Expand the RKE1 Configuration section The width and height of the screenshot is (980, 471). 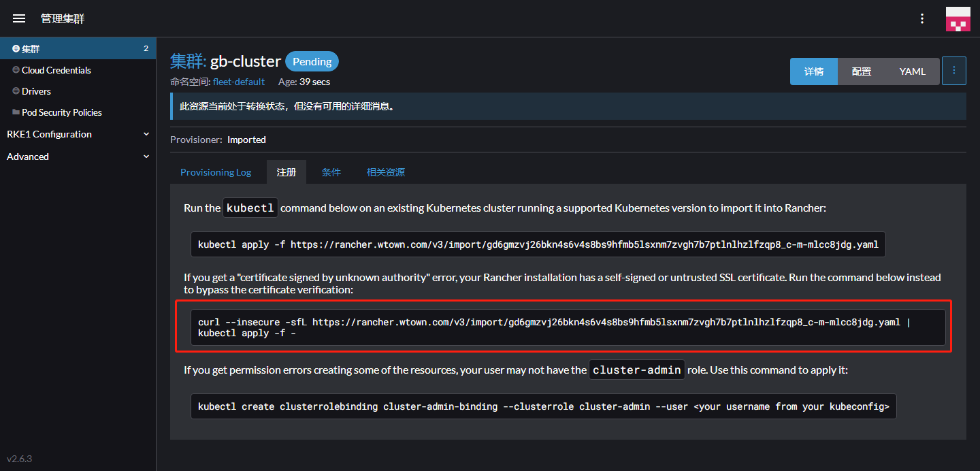pyautogui.click(x=78, y=134)
